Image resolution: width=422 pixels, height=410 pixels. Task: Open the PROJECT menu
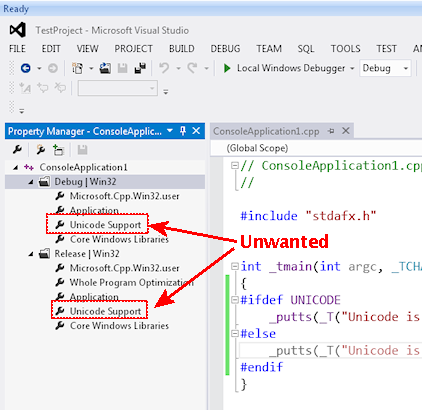point(133,49)
